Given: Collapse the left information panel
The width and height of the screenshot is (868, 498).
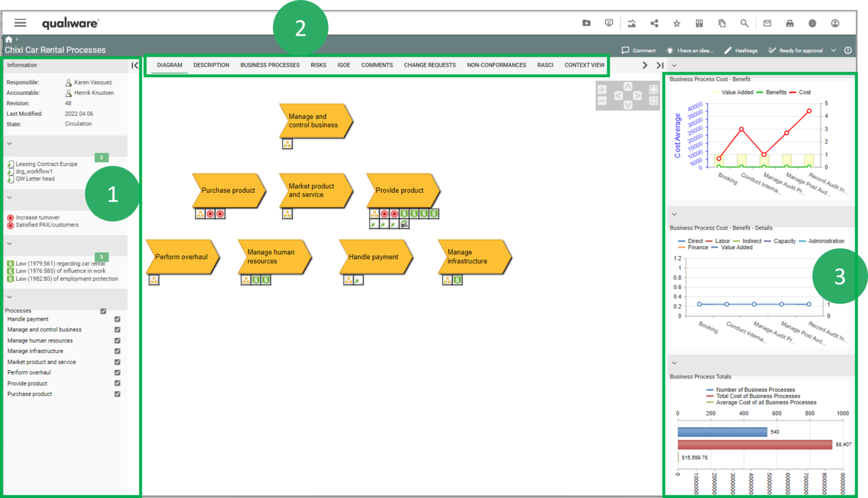Looking at the screenshot, I should (134, 66).
